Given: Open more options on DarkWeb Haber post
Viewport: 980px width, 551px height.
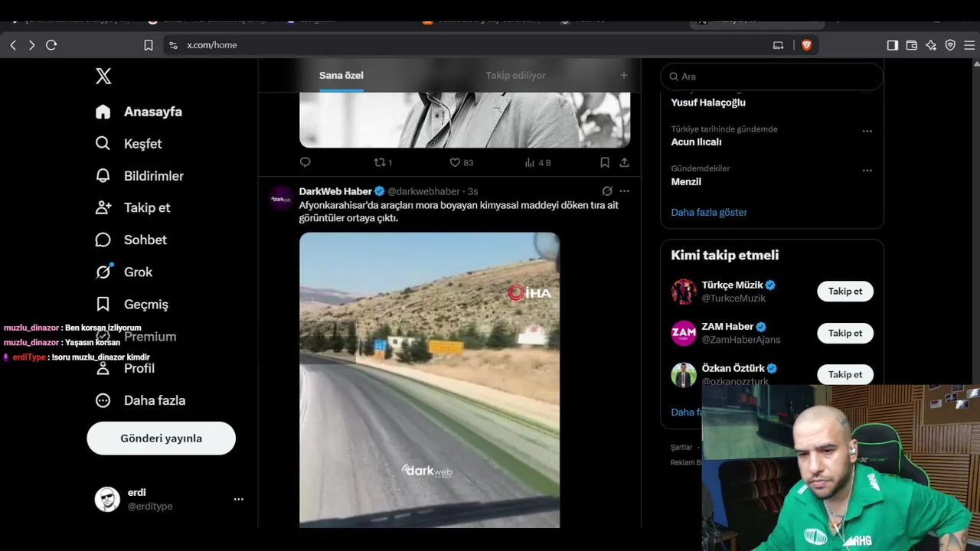Looking at the screenshot, I should (x=625, y=191).
